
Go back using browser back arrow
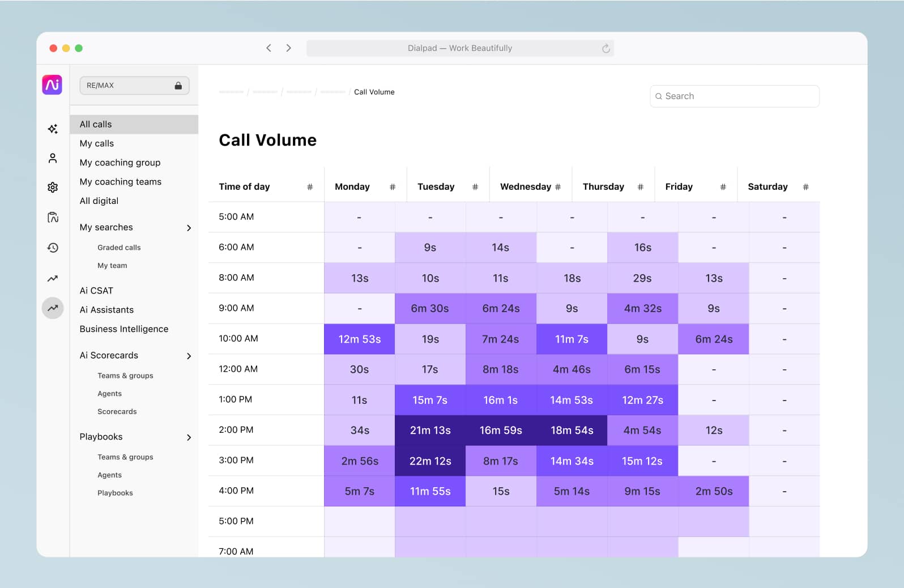(269, 48)
